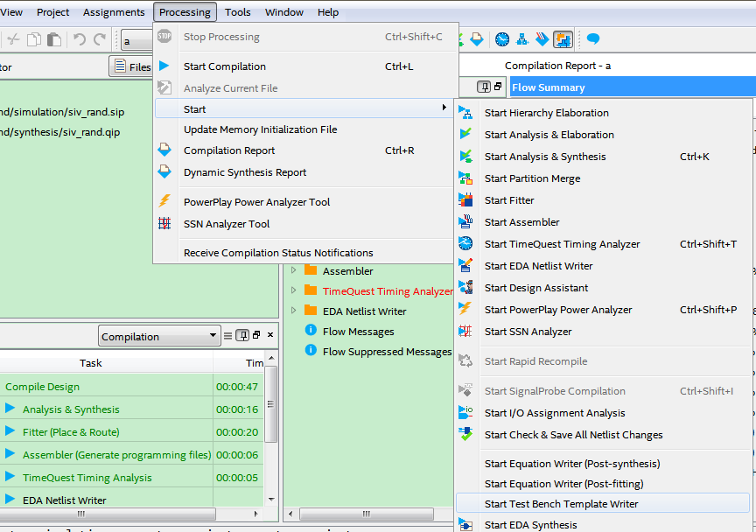Click the blue Start Compilation play icon
This screenshot has height=532, width=756.
(164, 66)
